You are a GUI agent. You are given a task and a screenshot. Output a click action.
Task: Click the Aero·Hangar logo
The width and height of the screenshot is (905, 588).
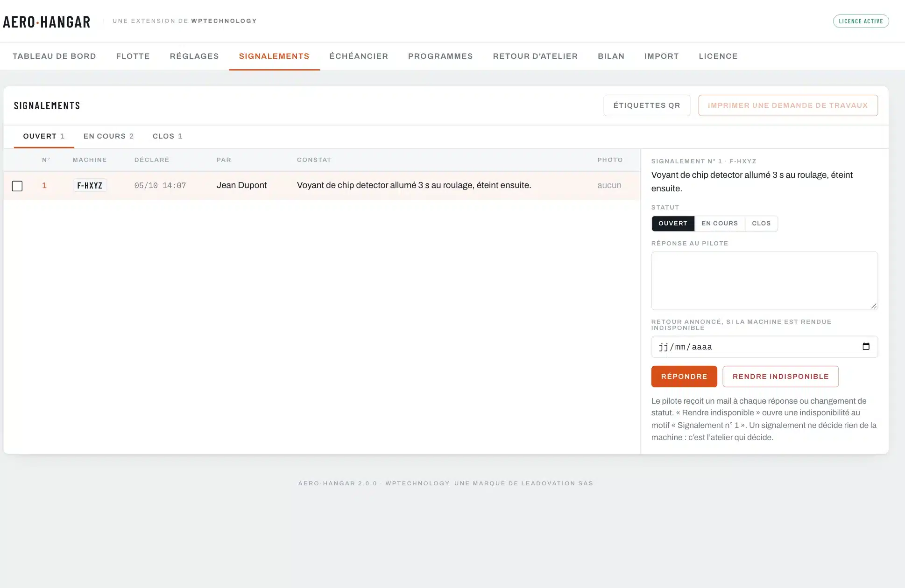pyautogui.click(x=47, y=22)
